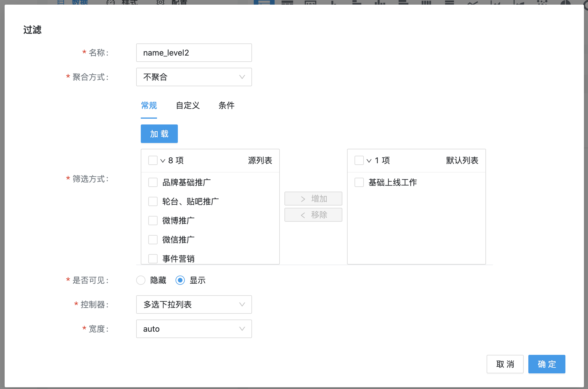The height and width of the screenshot is (389, 588).
Task: Check the 品牌基础推广 item
Action: coord(153,182)
